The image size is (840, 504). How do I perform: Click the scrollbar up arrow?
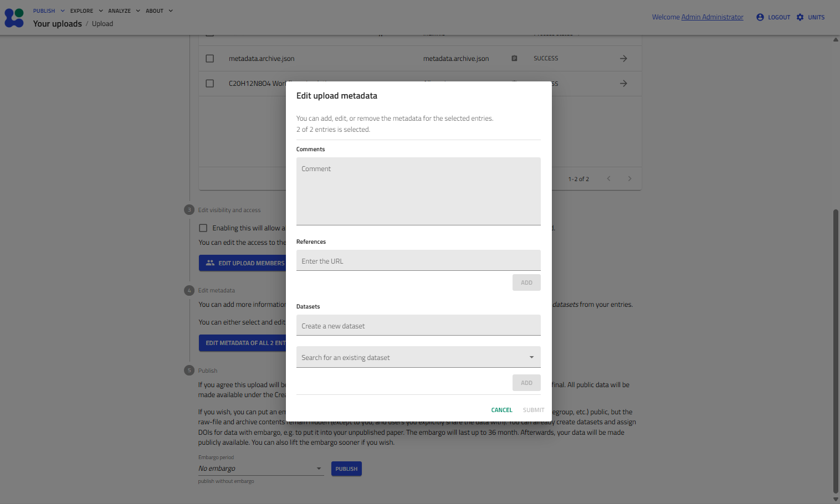836,39
